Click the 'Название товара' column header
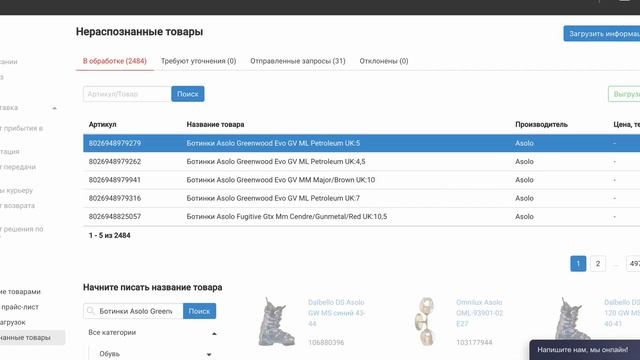 [216, 124]
